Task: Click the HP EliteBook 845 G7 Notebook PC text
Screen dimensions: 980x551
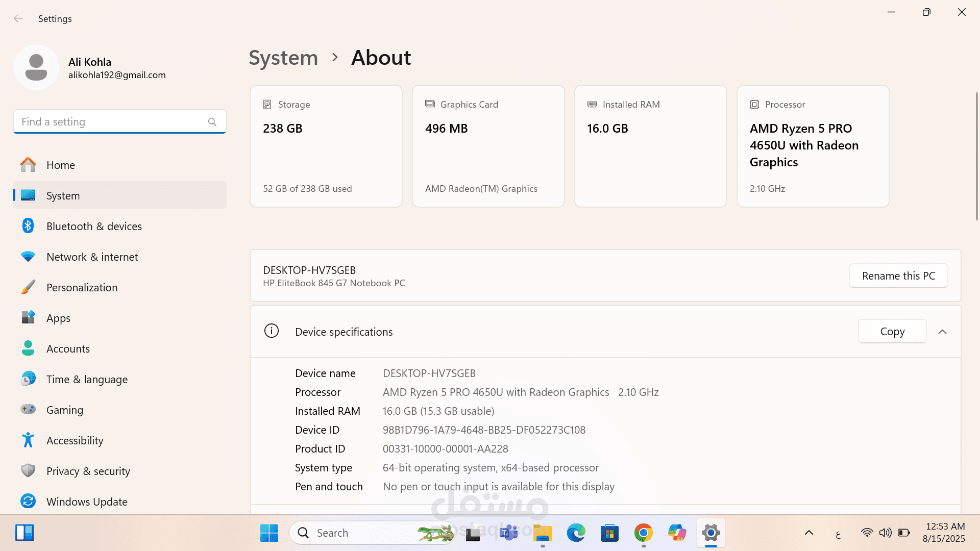Action: [x=334, y=283]
